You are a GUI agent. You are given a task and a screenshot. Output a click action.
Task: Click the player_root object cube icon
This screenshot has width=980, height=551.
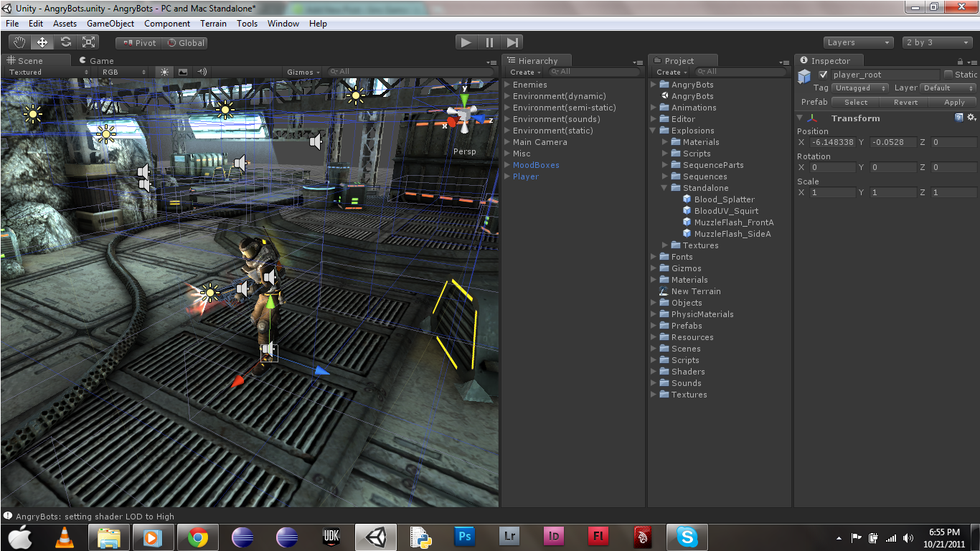pos(805,76)
